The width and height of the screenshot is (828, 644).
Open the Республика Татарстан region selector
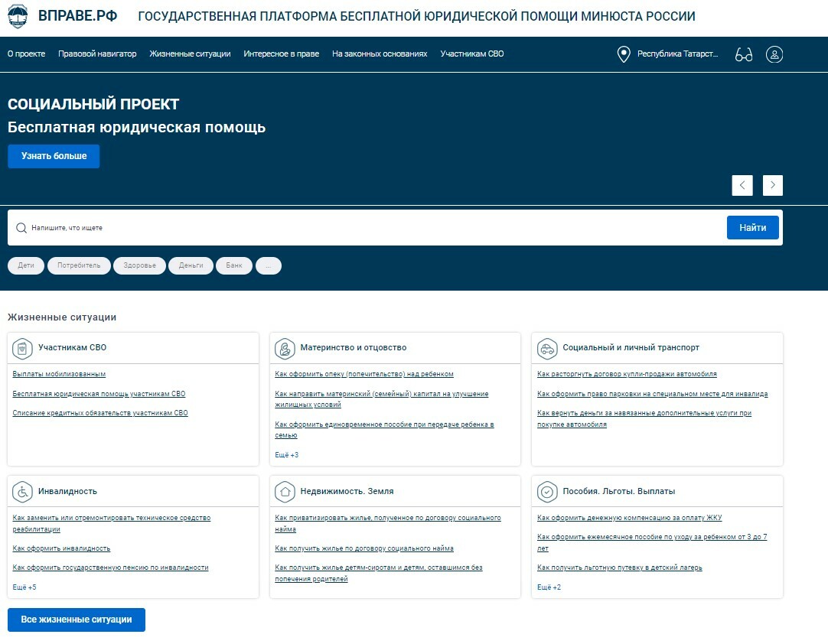coord(677,54)
